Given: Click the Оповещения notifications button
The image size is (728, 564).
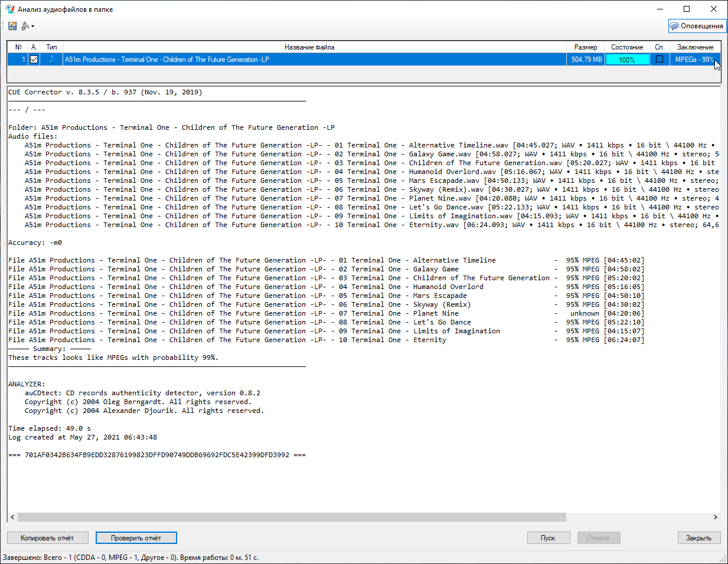Looking at the screenshot, I should pyautogui.click(x=697, y=26).
